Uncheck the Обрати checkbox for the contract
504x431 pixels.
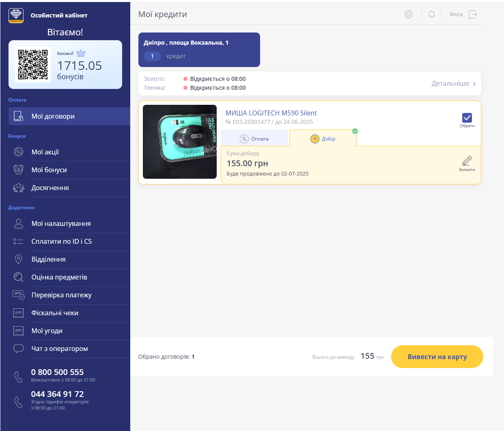click(x=467, y=118)
